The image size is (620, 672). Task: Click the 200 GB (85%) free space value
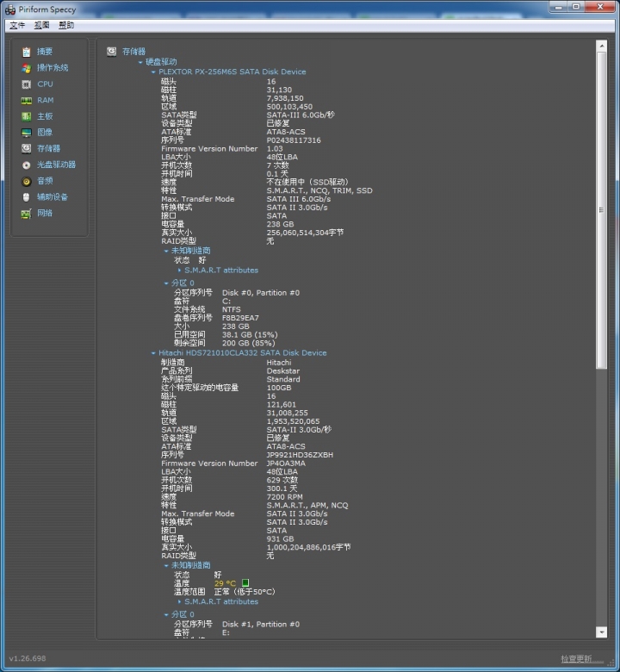[x=249, y=343]
